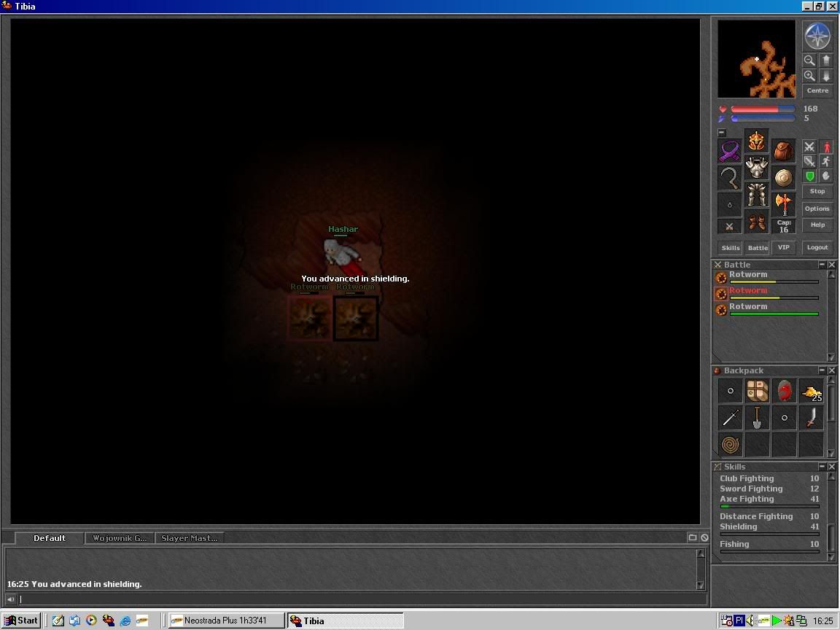Click the coiled rope in backpack
Screen dimensions: 840x630
click(731, 444)
